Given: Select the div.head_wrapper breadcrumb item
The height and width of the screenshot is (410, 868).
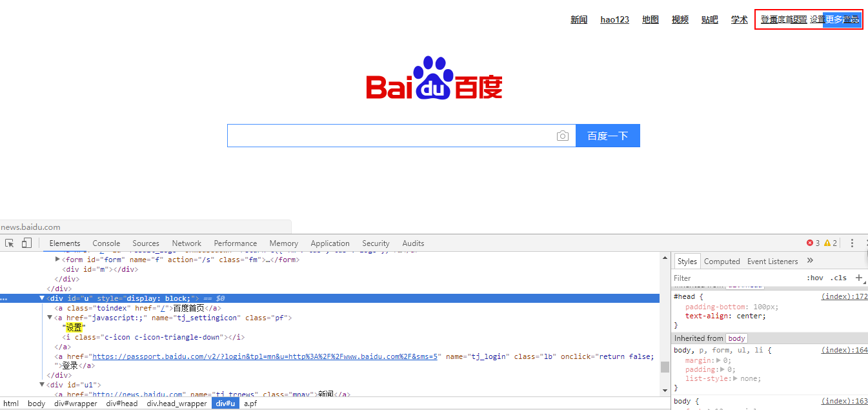Looking at the screenshot, I should click(x=177, y=404).
